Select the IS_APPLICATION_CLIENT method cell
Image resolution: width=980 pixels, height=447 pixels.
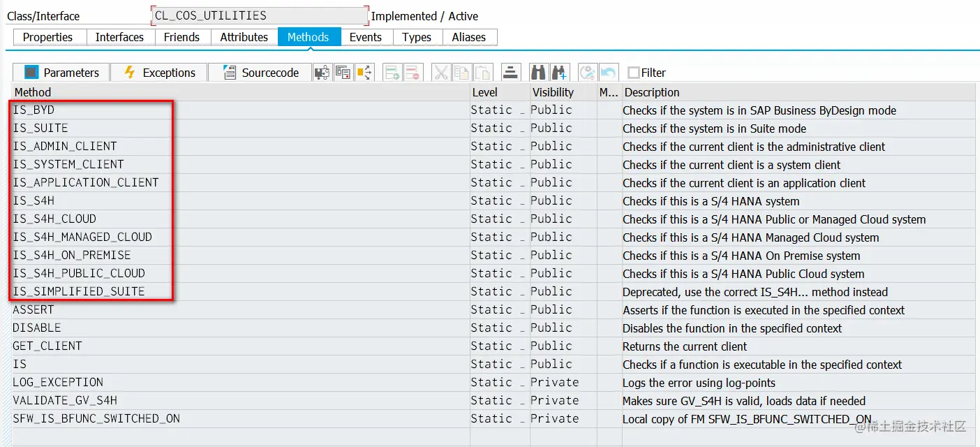pyautogui.click(x=241, y=183)
